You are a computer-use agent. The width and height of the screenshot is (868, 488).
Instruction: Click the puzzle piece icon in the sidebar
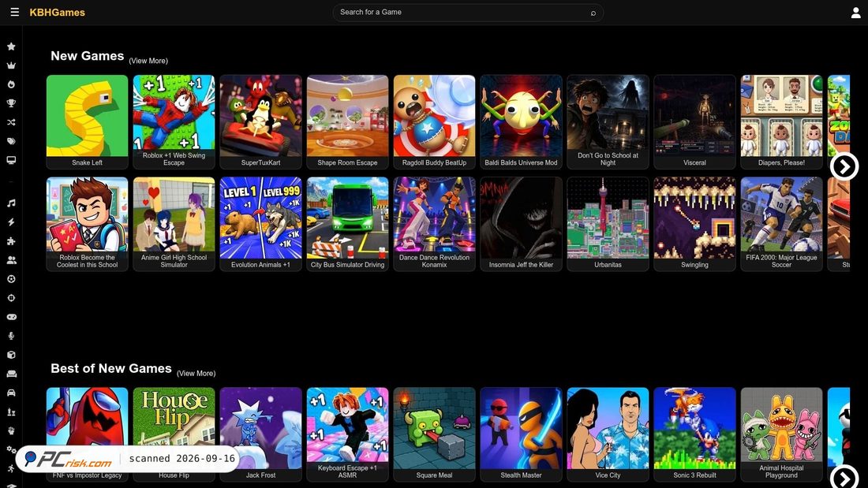pyautogui.click(x=11, y=241)
